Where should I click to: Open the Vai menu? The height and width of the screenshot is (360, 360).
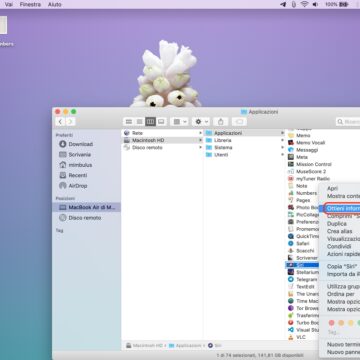9,4
